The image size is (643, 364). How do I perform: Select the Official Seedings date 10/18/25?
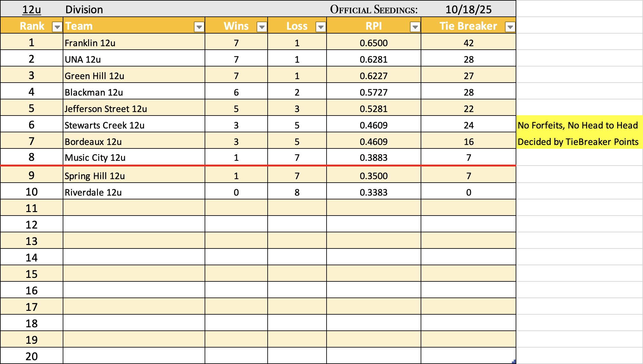[468, 9]
